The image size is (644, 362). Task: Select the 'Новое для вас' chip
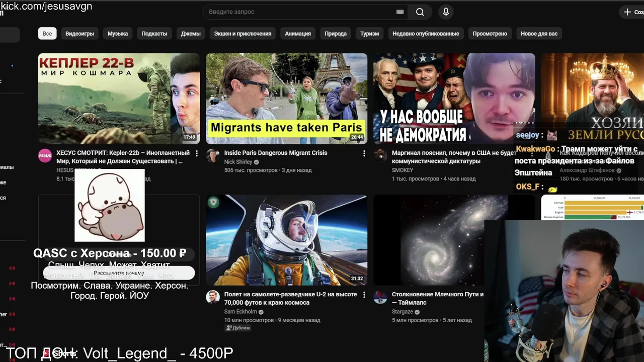[x=539, y=34]
